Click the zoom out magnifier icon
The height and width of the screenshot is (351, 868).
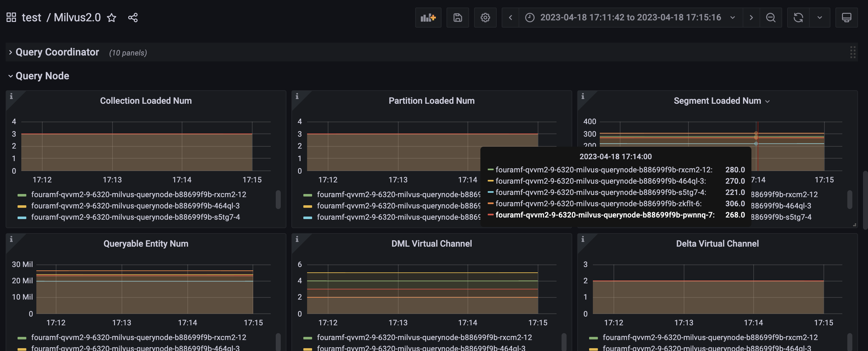click(771, 18)
